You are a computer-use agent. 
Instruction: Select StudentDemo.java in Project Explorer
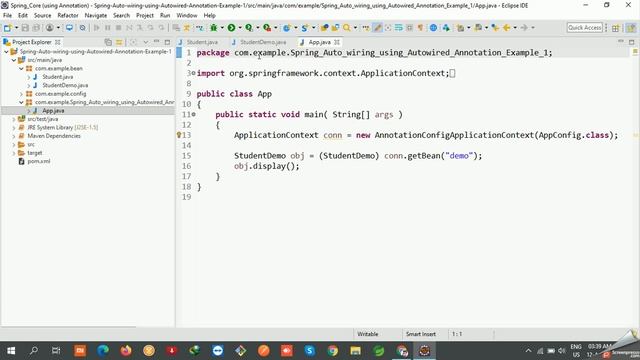click(65, 85)
